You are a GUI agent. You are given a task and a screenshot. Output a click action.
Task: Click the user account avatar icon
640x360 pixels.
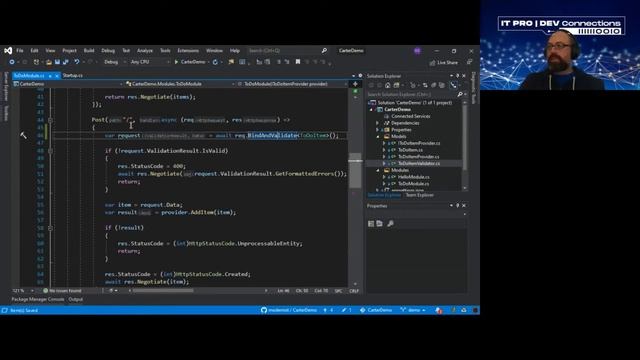pyautogui.click(x=417, y=51)
